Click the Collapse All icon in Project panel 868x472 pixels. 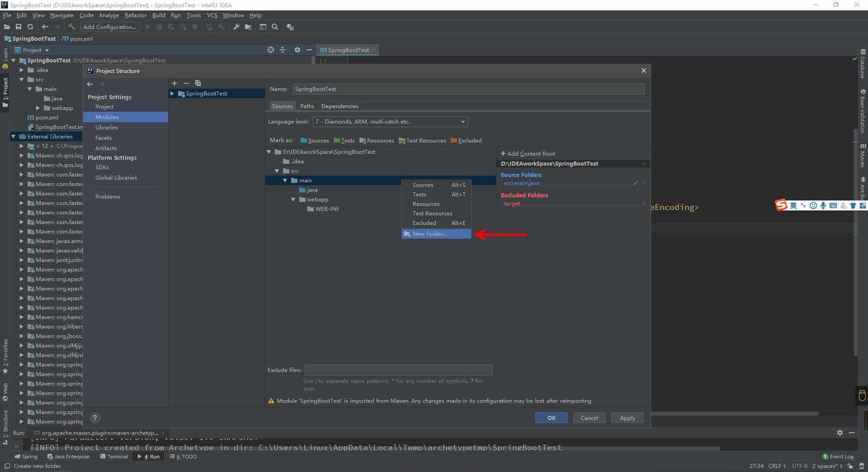(x=283, y=50)
